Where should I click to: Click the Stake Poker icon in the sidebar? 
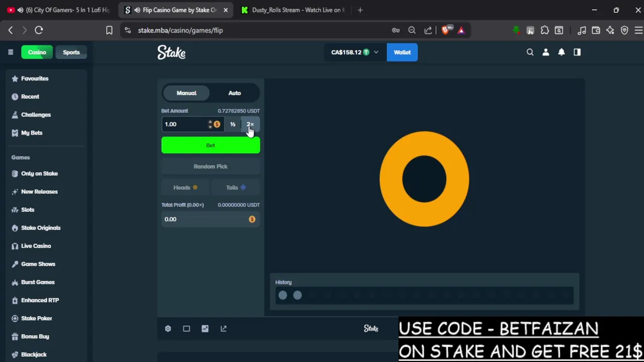click(x=15, y=318)
